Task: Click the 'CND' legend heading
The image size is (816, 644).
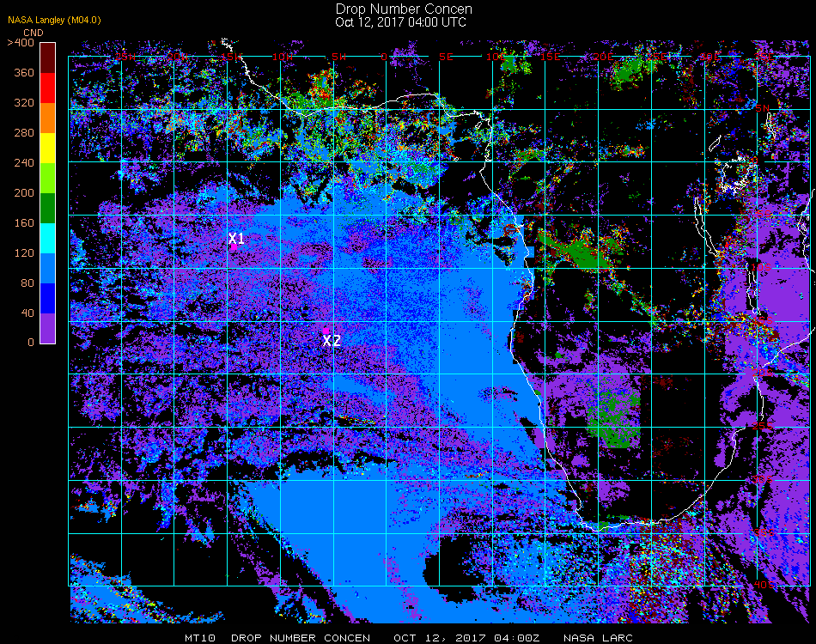Action: coord(33,33)
